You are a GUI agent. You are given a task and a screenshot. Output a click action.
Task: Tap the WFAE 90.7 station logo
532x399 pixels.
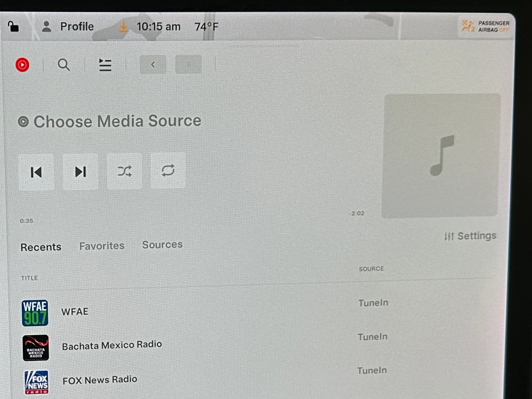tap(35, 313)
